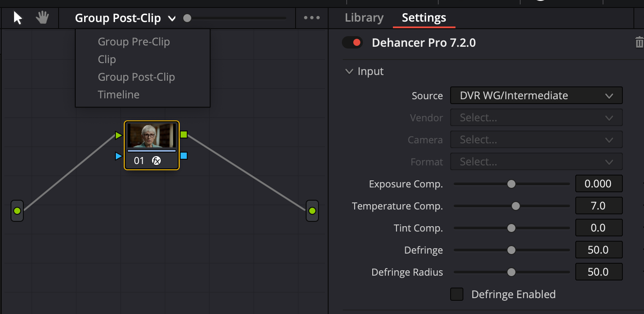The image size is (644, 314).
Task: Open the Source dropdown showing DVR WG/Intermediate
Action: click(x=536, y=96)
